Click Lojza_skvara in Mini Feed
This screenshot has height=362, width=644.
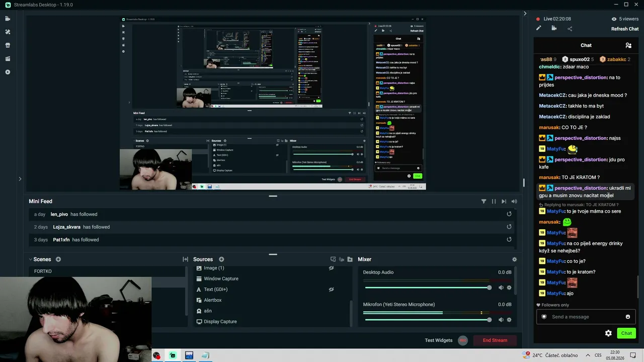click(x=66, y=227)
